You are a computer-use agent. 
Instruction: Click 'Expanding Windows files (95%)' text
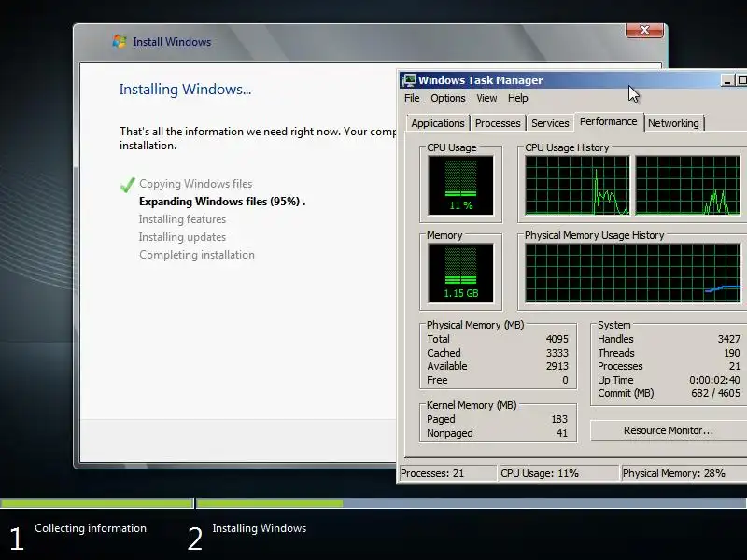pos(219,202)
